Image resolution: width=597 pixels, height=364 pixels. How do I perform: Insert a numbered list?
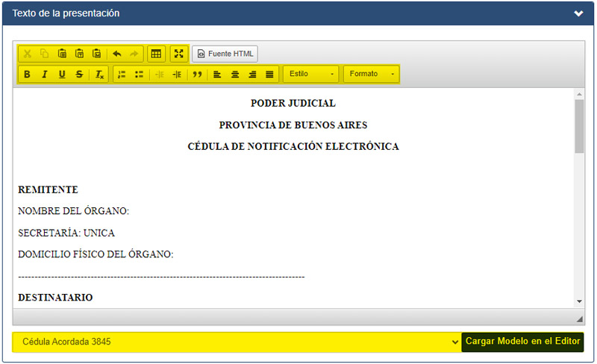pos(122,75)
